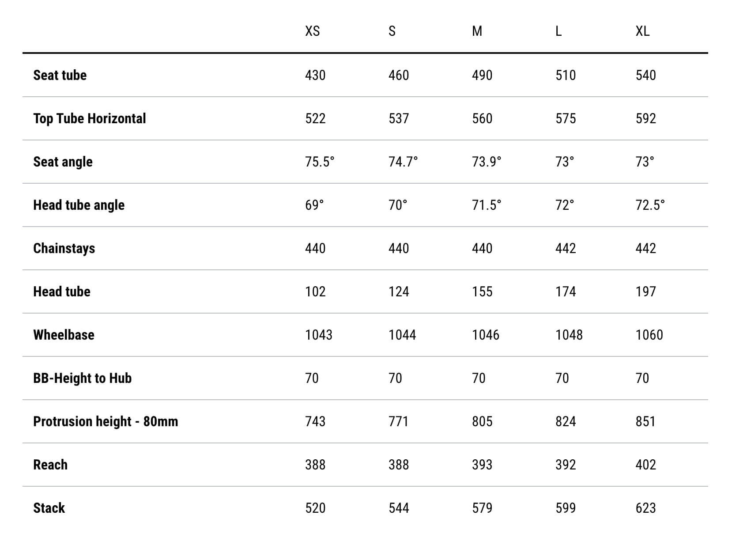Click the 623 stack value
Screen dimensions: 732x560
click(645, 508)
